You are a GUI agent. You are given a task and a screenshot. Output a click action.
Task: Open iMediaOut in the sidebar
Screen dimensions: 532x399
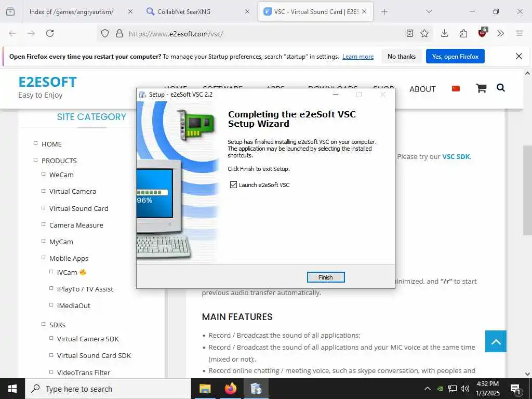pos(74,305)
